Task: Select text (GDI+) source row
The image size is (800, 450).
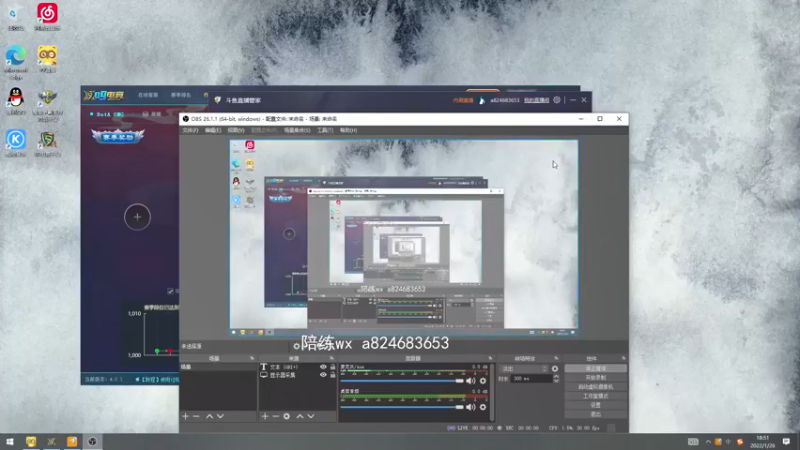Action: [298, 367]
